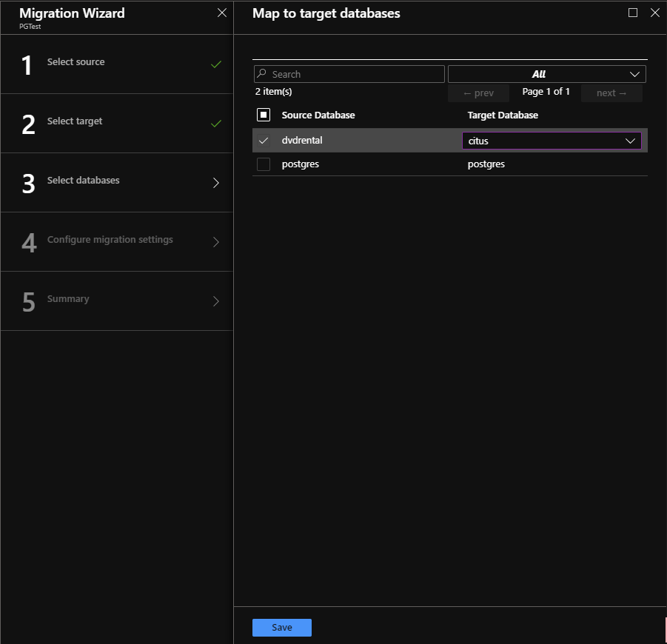Image resolution: width=667 pixels, height=644 pixels.
Task: Open step 3 Select databases
Action: point(83,181)
